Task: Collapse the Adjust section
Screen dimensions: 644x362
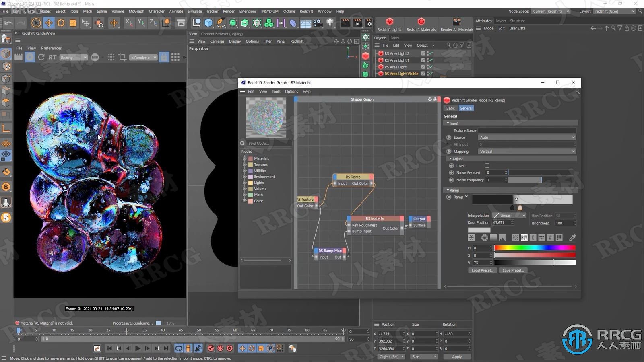Action: [x=450, y=159]
